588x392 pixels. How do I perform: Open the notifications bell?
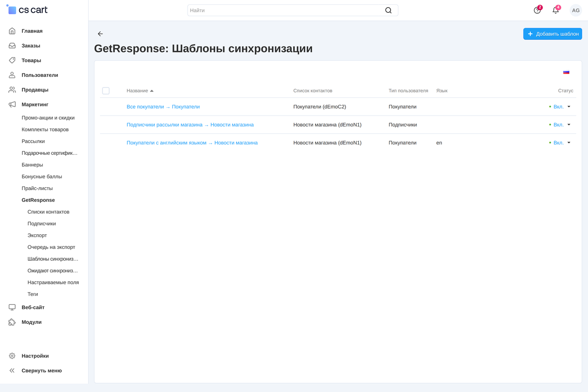click(556, 10)
